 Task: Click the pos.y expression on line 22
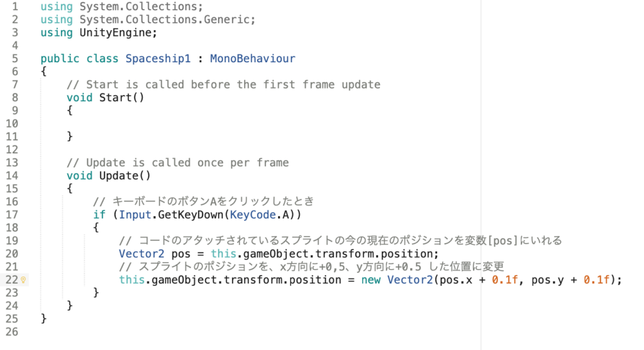tap(548, 280)
